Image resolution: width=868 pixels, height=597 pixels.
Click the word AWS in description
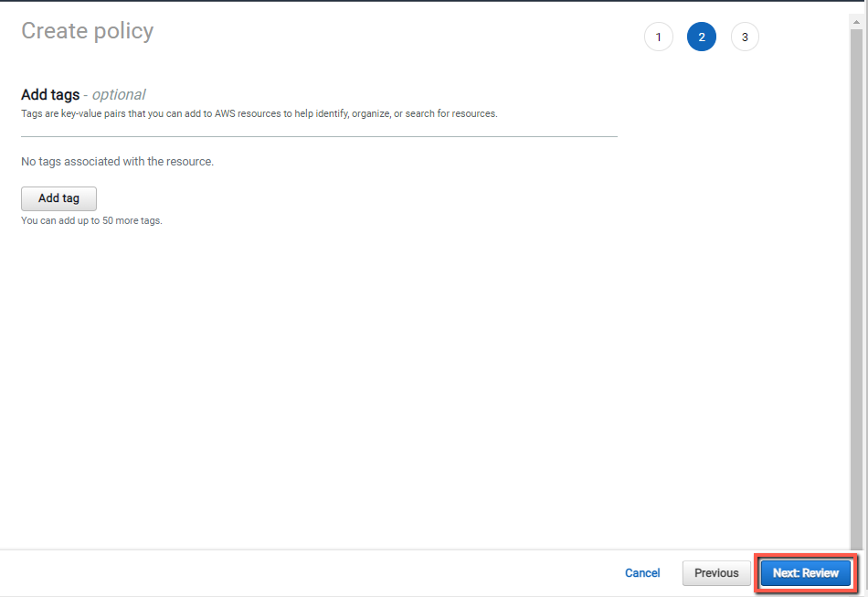point(225,113)
